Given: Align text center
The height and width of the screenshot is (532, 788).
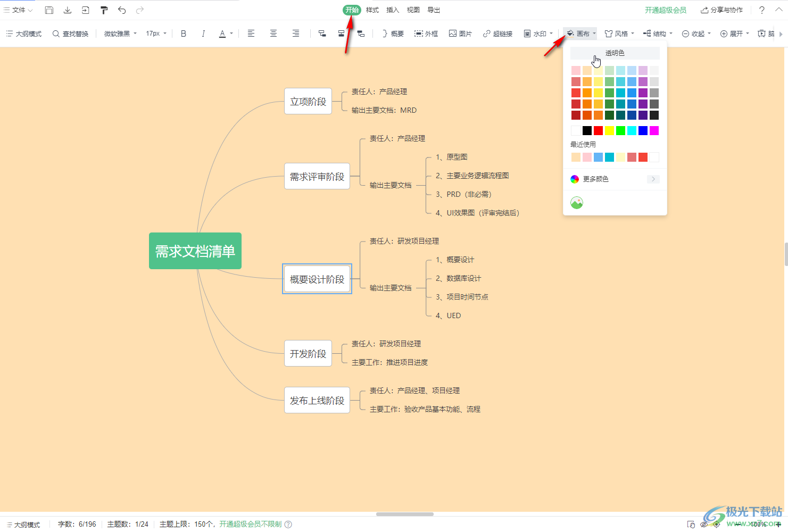Looking at the screenshot, I should [x=273, y=34].
